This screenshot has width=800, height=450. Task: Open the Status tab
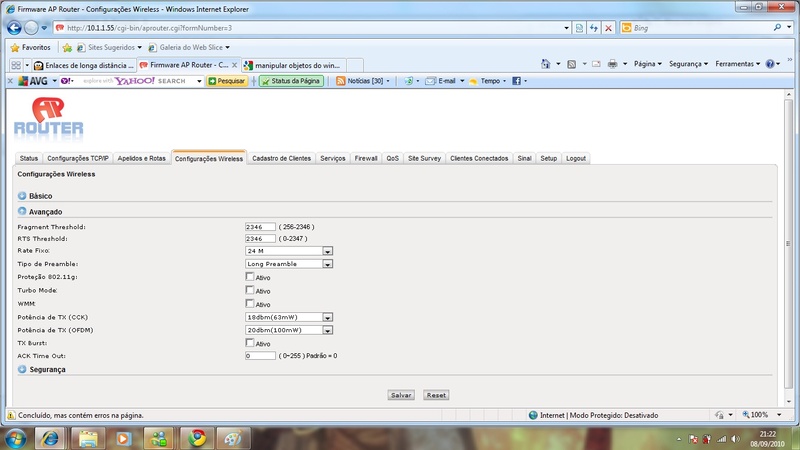tap(29, 158)
